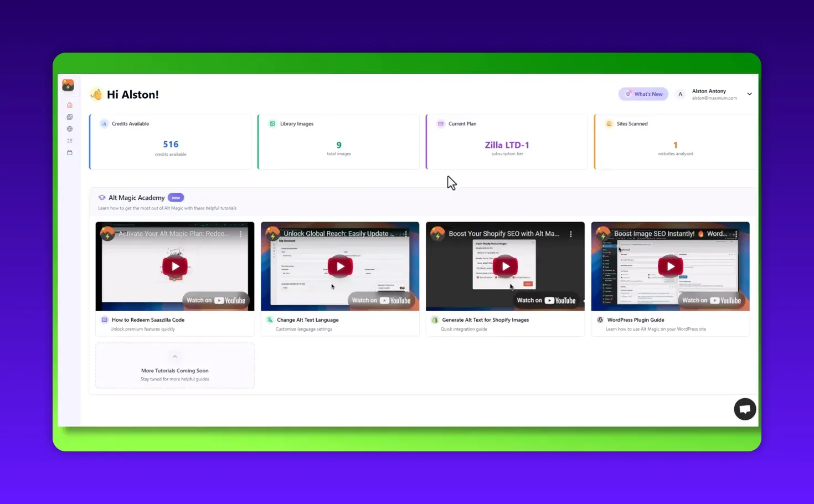Open options menu on WordPress Plugin Guide video
This screenshot has height=504, width=814.
tap(736, 234)
